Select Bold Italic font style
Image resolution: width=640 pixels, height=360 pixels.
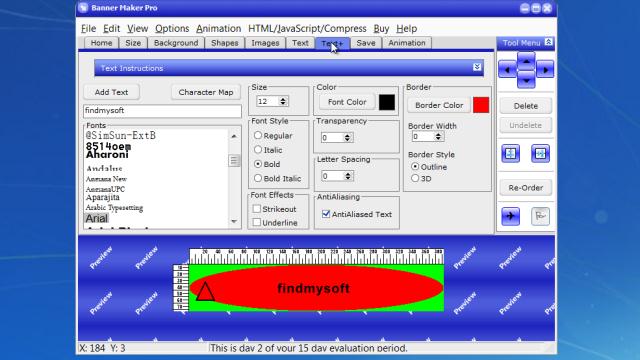click(x=258, y=178)
